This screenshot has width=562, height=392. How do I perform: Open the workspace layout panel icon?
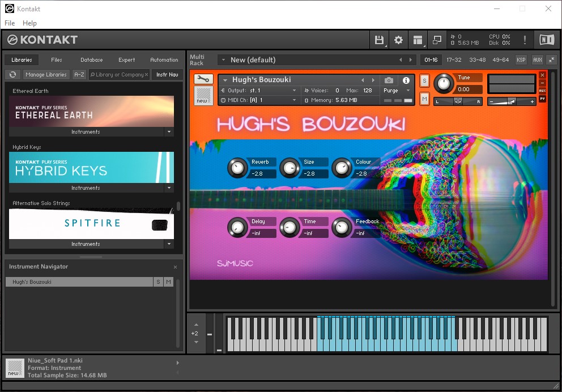click(x=418, y=40)
